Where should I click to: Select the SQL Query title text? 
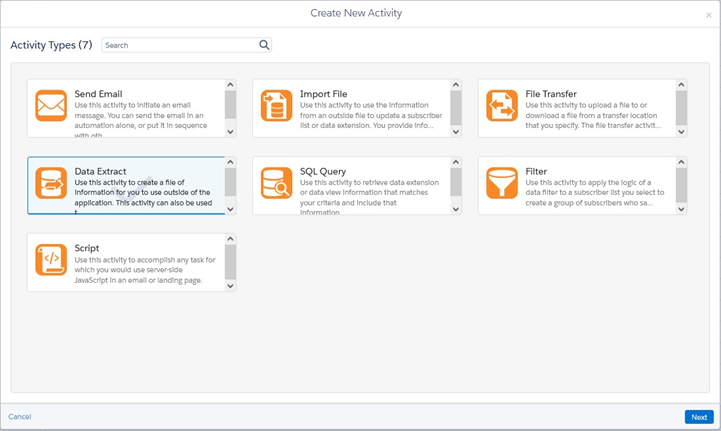(323, 172)
